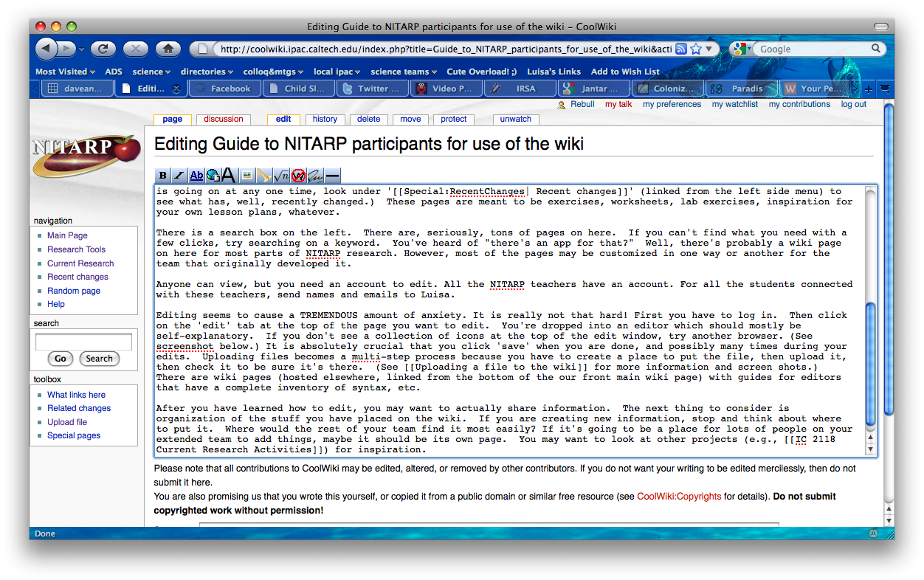Image resolution: width=924 pixels, height=580 pixels.
Task: Insert media file link (trumpet icon)
Action: (x=263, y=176)
